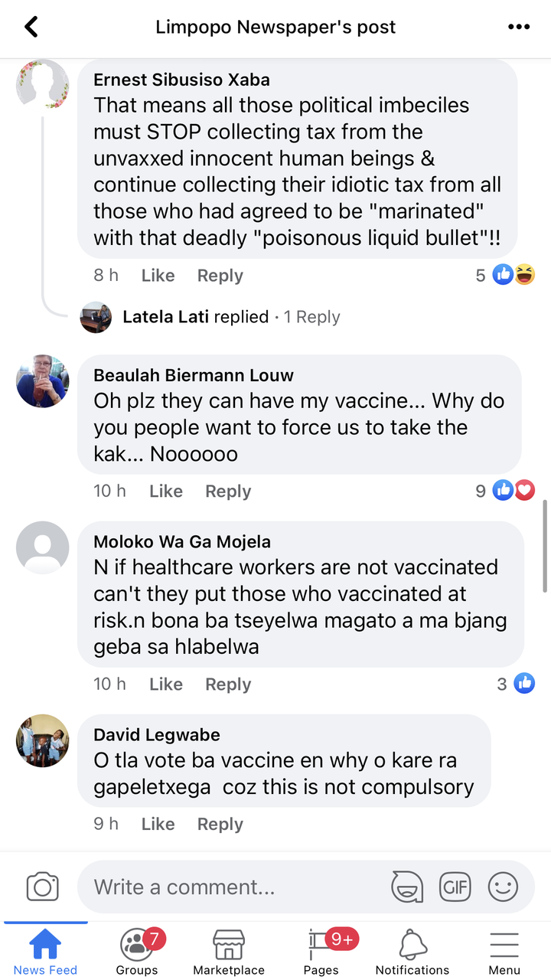551x980 pixels.
Task: Open the Notifications bell tab
Action: (x=412, y=952)
